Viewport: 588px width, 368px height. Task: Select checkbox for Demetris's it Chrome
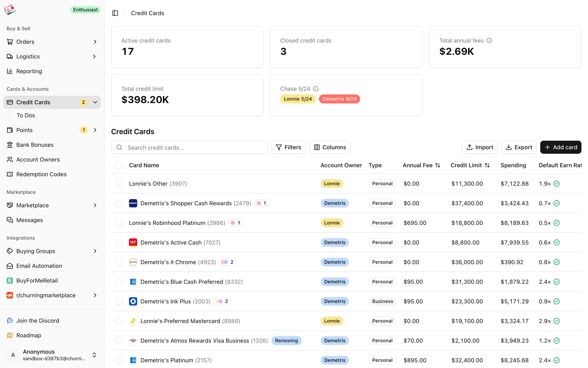pyautogui.click(x=119, y=262)
